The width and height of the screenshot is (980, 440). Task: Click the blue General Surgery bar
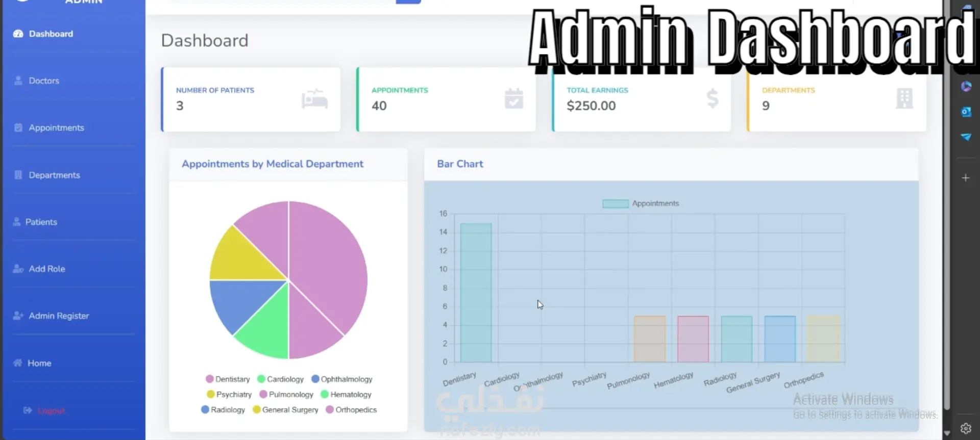780,339
